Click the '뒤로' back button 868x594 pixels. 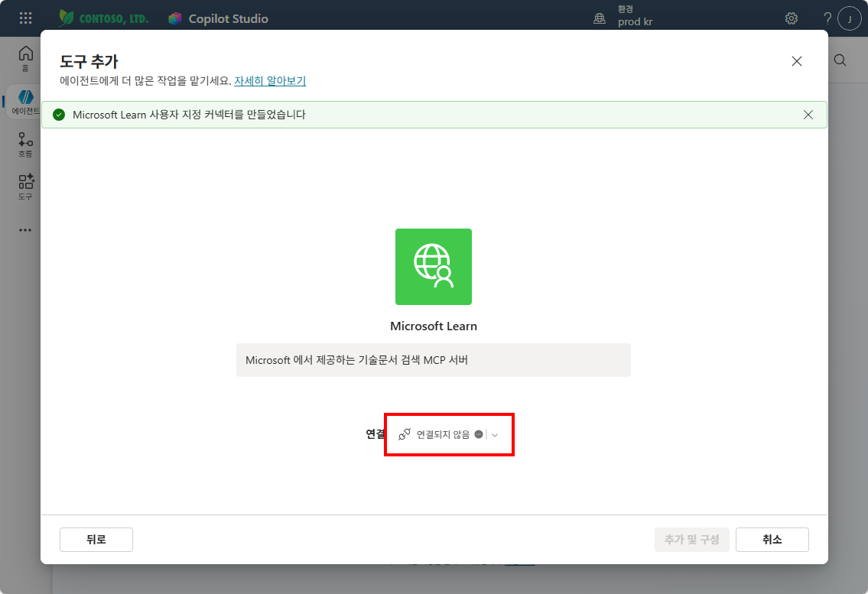coord(96,540)
